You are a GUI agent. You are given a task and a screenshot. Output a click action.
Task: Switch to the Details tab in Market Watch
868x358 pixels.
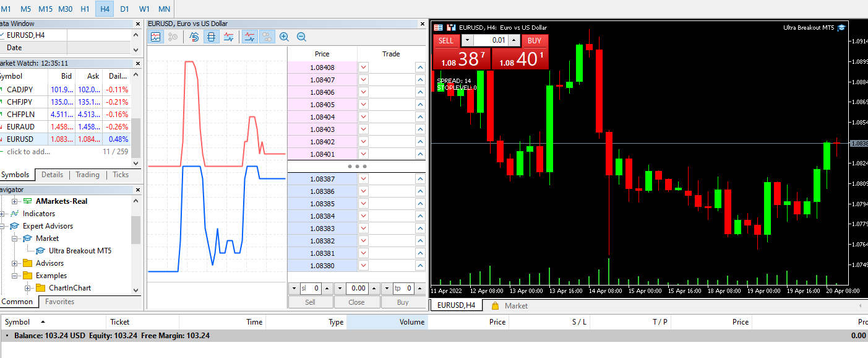tap(52, 175)
